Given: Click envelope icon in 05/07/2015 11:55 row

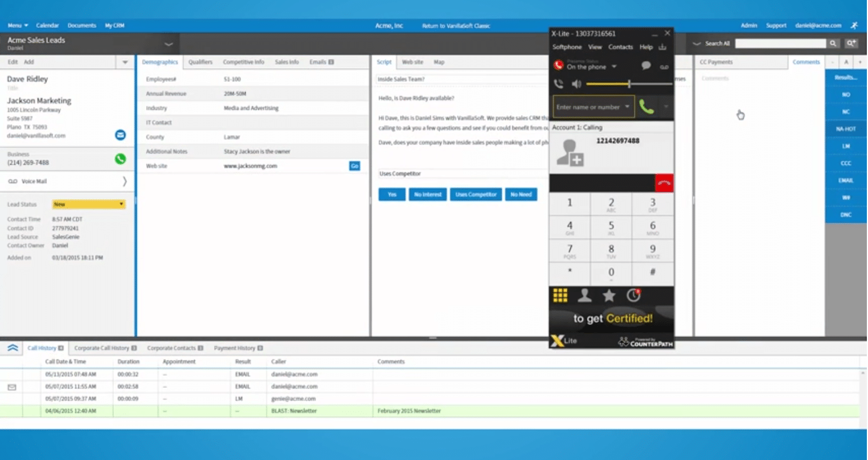Looking at the screenshot, I should point(12,387).
